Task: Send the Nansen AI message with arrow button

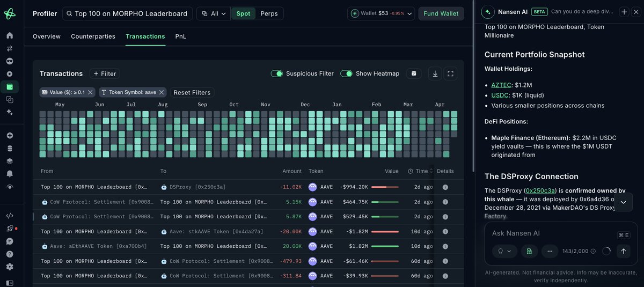Action: (x=623, y=251)
